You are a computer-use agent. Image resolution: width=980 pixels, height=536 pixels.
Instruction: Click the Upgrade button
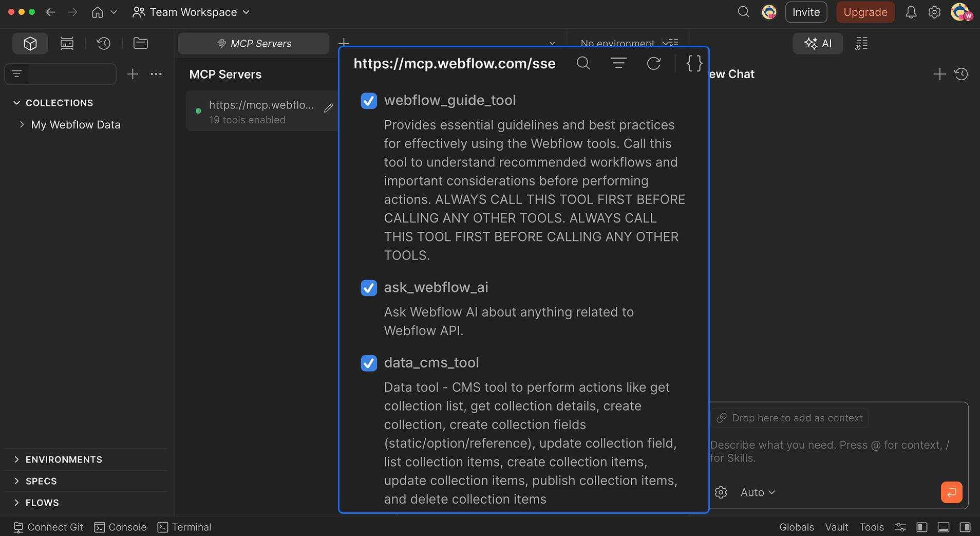865,12
